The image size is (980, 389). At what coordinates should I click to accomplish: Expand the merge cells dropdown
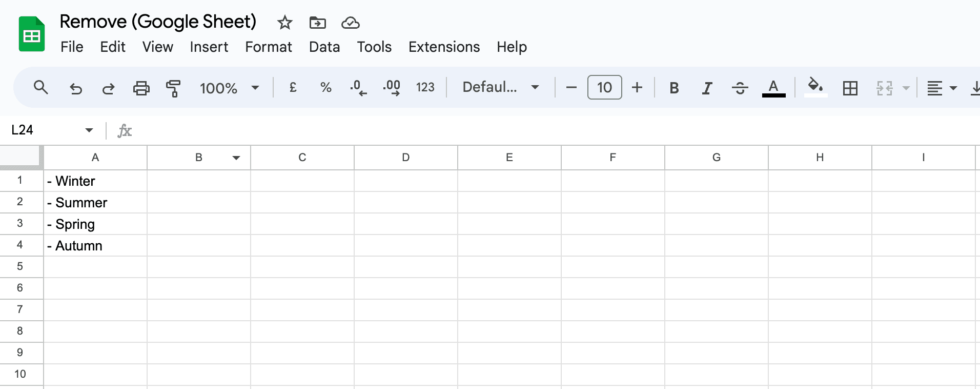click(x=905, y=87)
